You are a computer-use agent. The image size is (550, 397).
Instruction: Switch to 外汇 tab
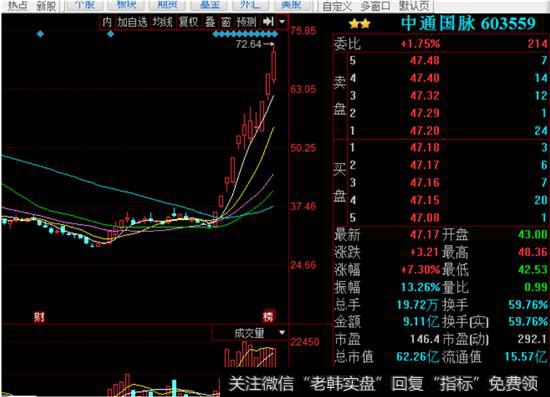(x=250, y=5)
